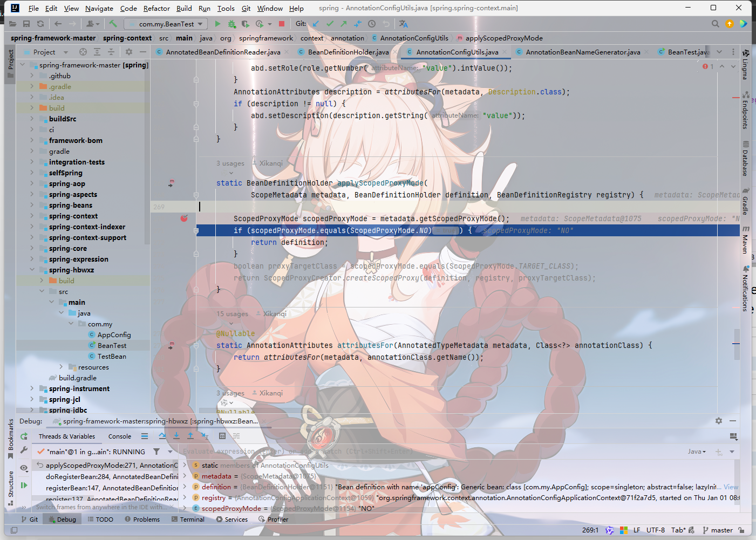Open the Java language dropdown in evaluate bar
The width and height of the screenshot is (756, 540).
click(697, 452)
